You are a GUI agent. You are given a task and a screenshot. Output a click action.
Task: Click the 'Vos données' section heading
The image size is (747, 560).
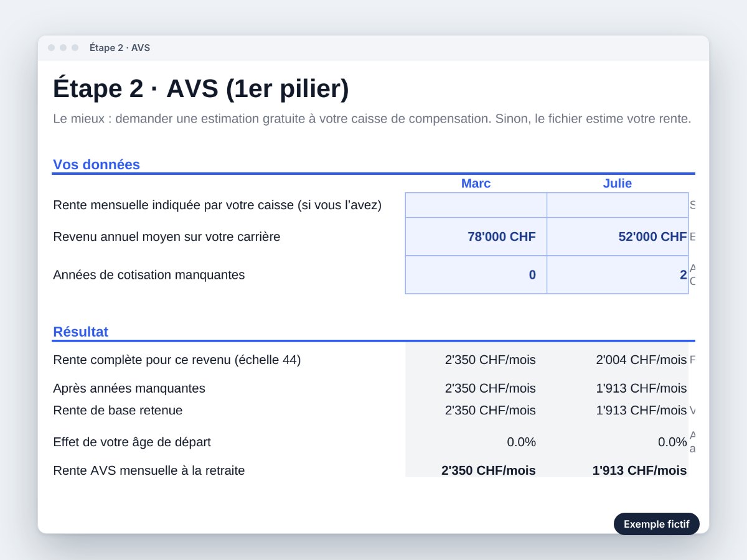(96, 164)
